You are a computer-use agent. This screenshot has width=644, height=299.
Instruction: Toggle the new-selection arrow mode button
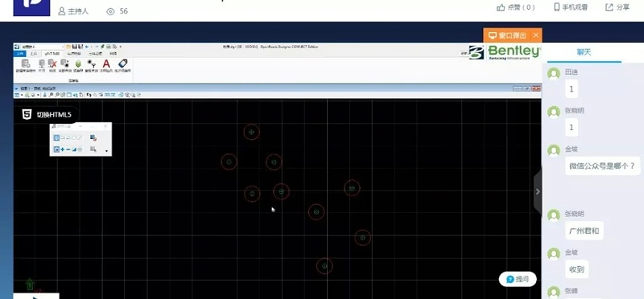56,149
